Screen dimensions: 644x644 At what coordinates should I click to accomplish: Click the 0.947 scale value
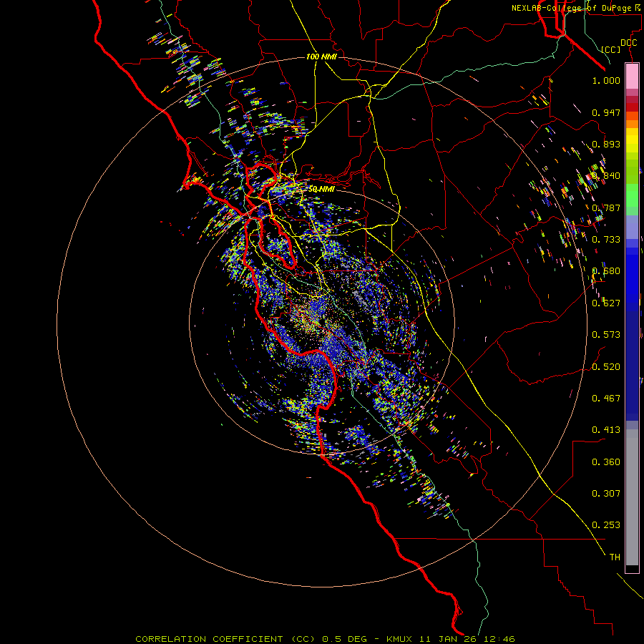click(606, 112)
